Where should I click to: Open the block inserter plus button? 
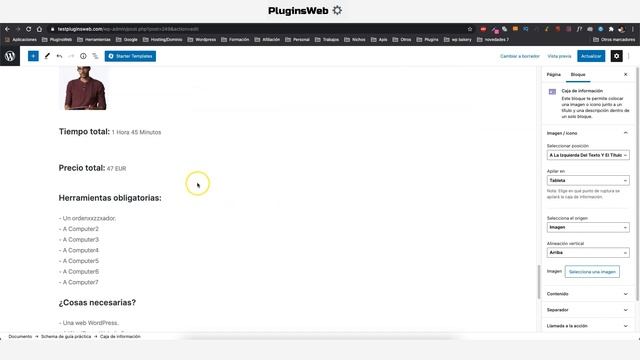(x=33, y=56)
